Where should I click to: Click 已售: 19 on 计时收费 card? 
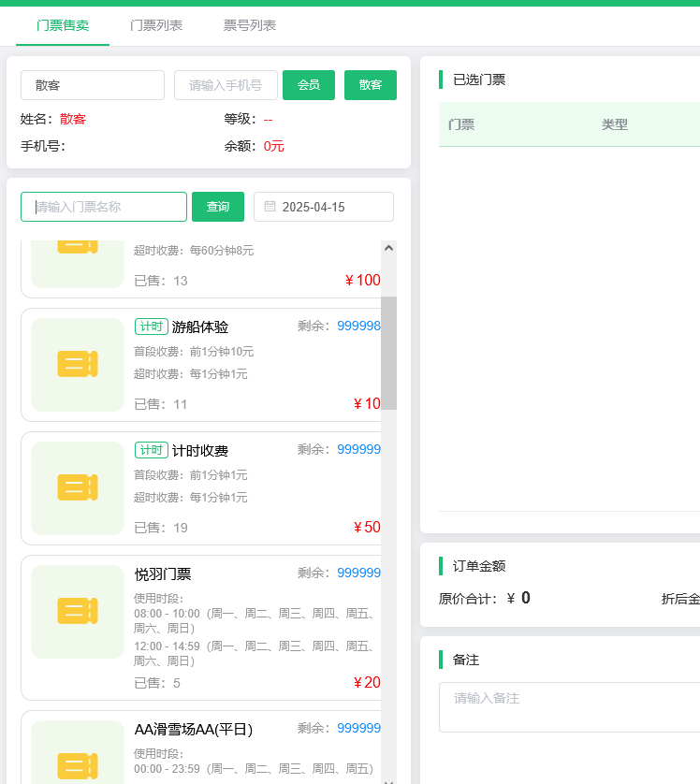(161, 528)
